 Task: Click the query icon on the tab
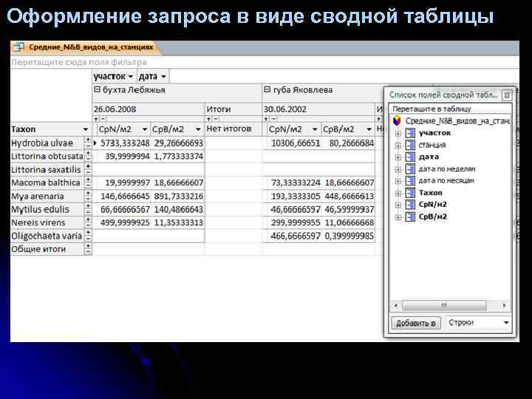[x=18, y=47]
